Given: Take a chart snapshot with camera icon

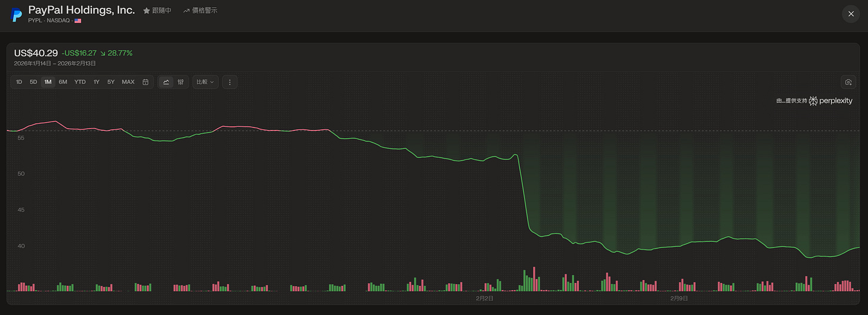Looking at the screenshot, I should 848,82.
